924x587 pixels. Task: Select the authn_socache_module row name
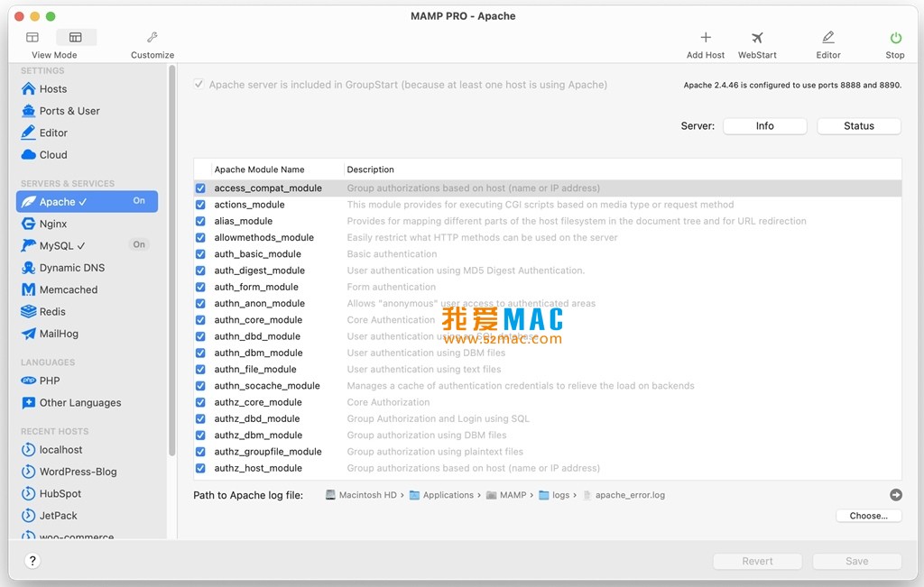[x=267, y=386]
